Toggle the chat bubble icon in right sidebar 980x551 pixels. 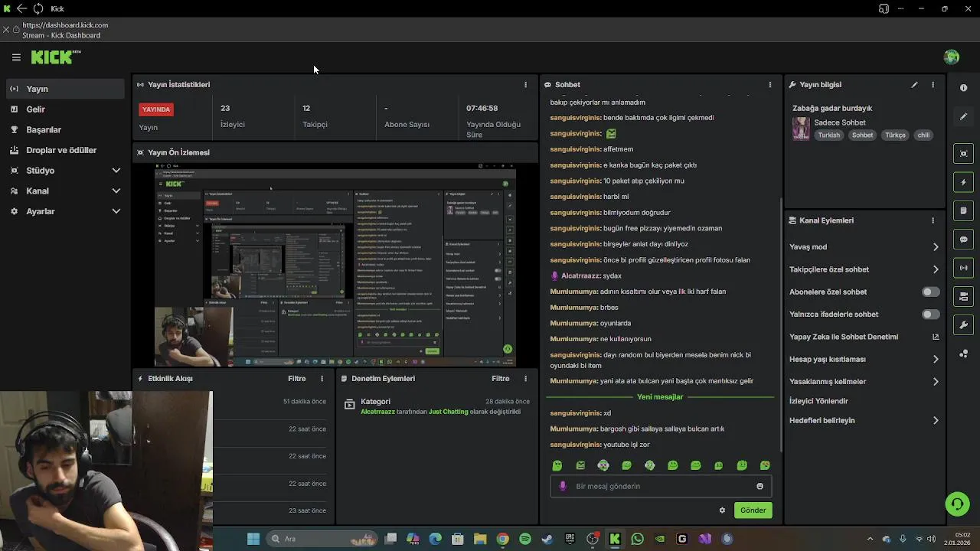(963, 240)
